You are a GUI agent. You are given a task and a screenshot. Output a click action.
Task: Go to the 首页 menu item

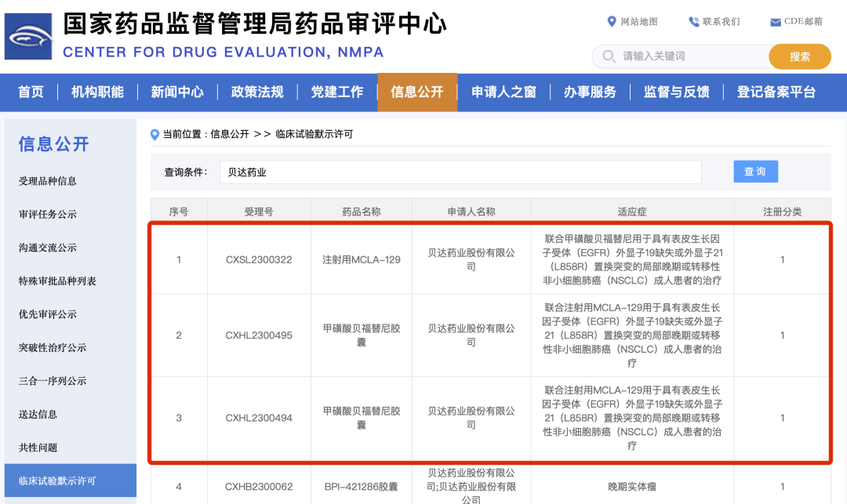click(x=30, y=92)
